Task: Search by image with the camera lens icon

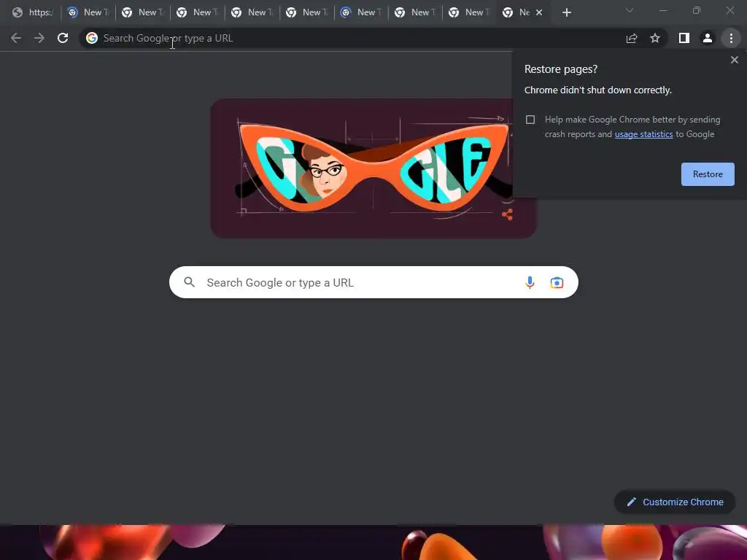Action: tap(557, 282)
